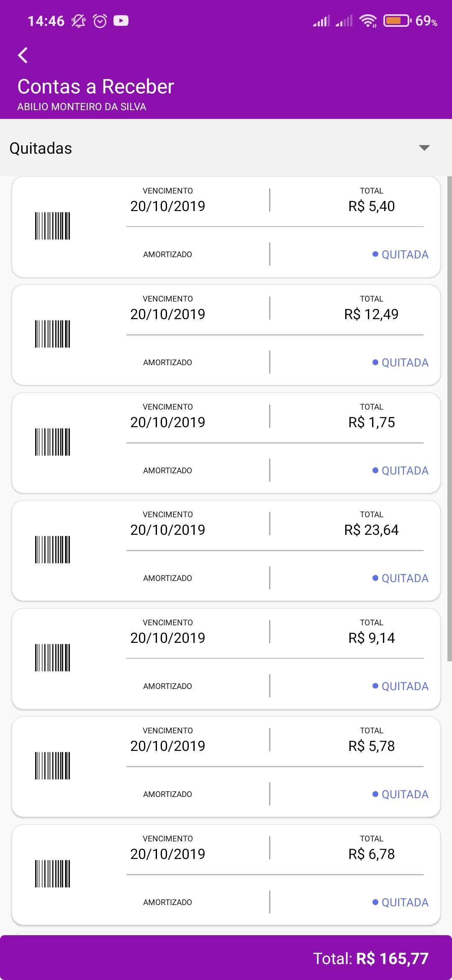Tap the alarm clock status icon

pos(100,21)
